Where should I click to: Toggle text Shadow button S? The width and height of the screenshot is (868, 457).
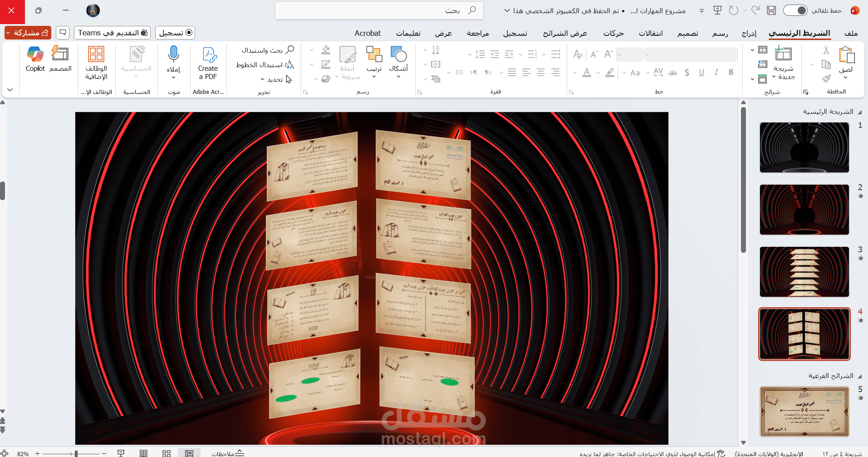click(687, 73)
